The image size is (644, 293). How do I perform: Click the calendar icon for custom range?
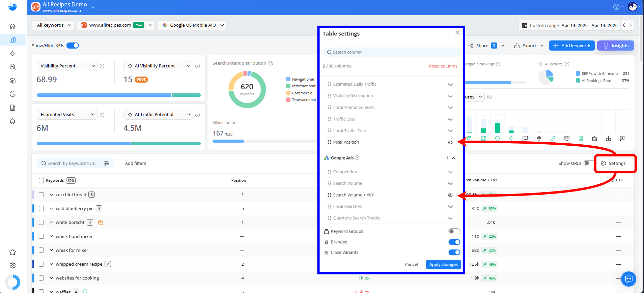click(525, 25)
